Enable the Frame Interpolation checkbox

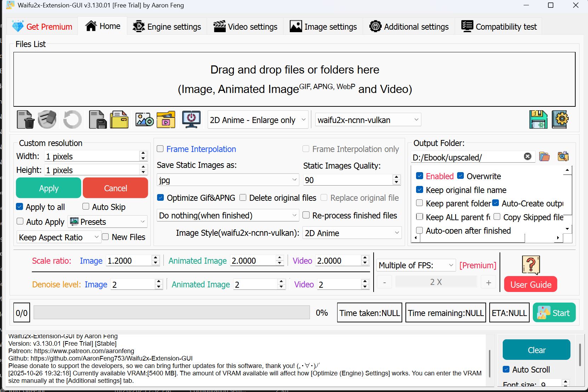[x=160, y=149]
